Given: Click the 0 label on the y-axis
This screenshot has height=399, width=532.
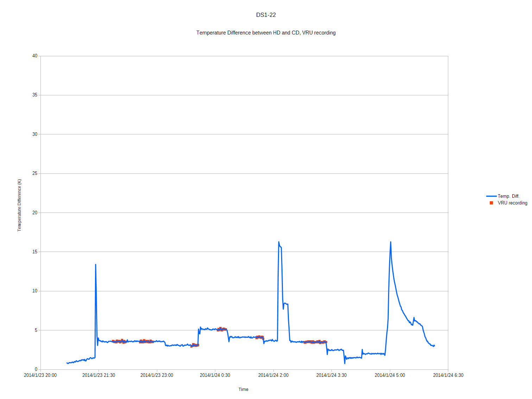Looking at the screenshot, I should click(36, 369).
